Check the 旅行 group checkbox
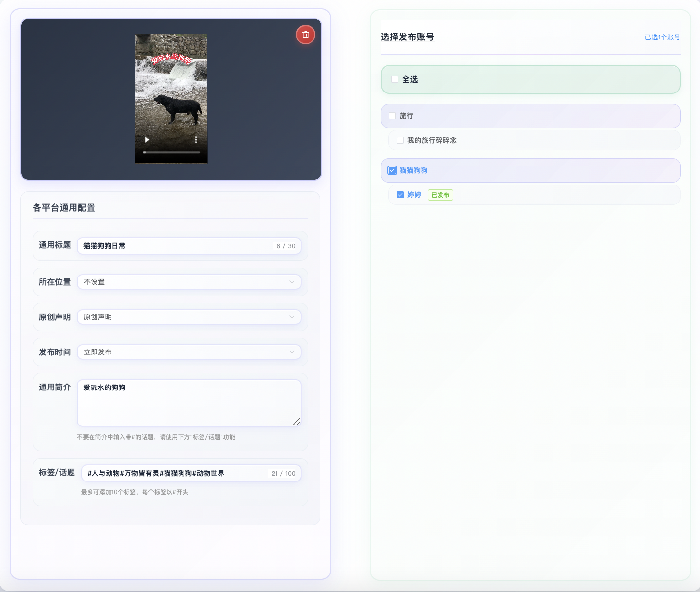The image size is (700, 592). click(x=392, y=116)
